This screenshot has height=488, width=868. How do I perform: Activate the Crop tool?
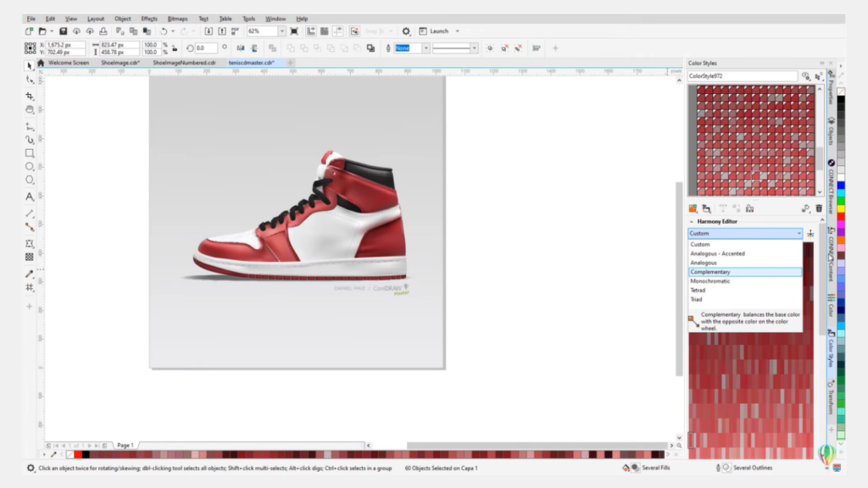(30, 96)
